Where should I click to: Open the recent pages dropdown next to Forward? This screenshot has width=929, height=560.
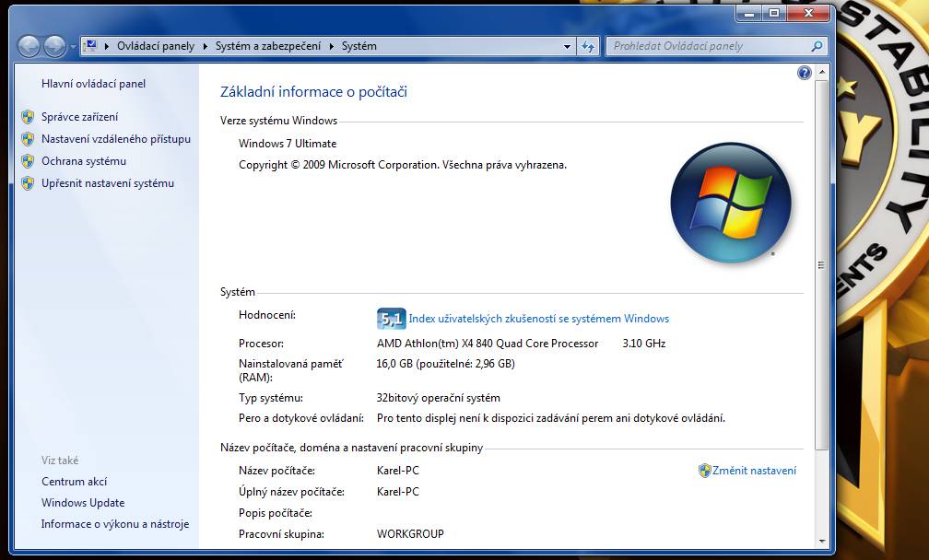(73, 46)
